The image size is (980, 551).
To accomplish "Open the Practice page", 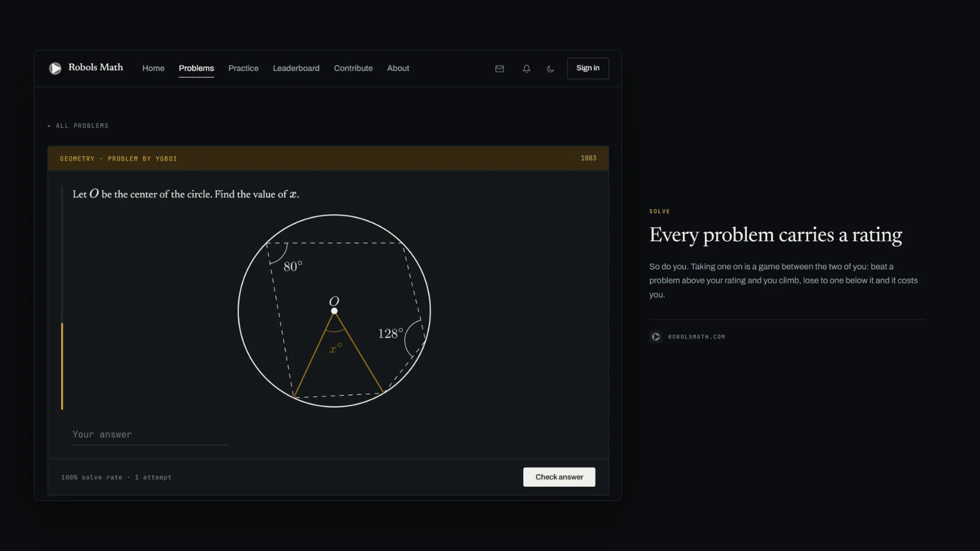I will (x=243, y=68).
